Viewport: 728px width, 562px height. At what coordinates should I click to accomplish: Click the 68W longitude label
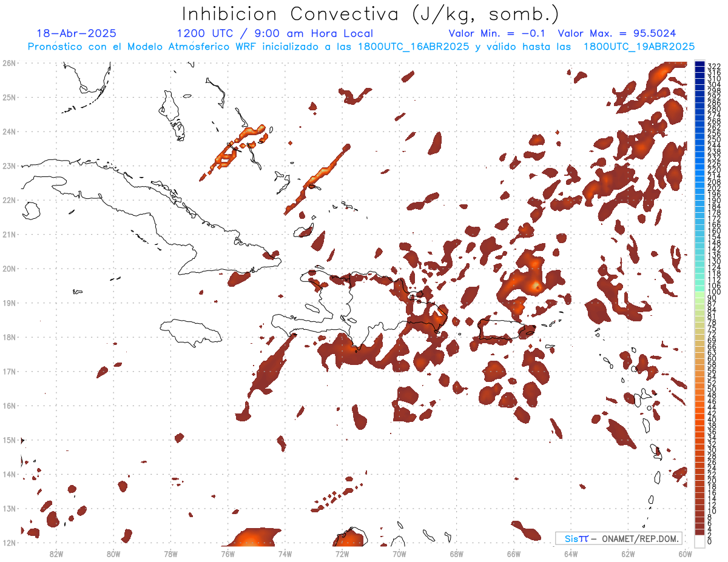click(456, 553)
